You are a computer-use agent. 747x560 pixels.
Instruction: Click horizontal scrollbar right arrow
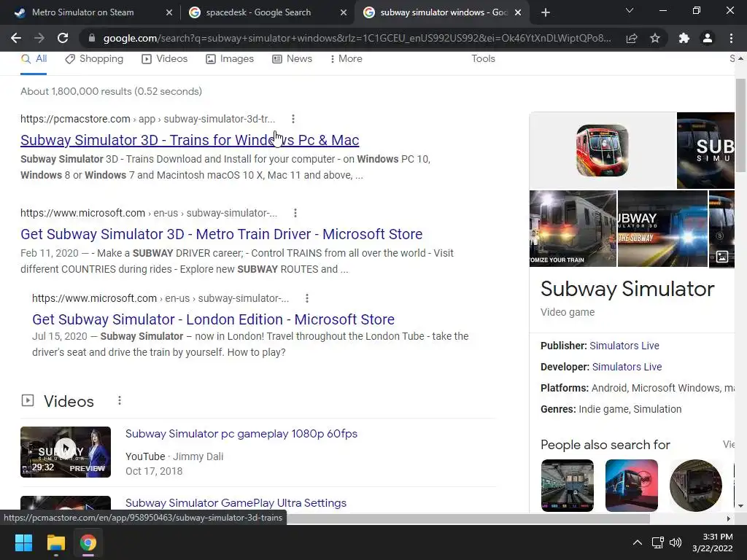pos(729,518)
